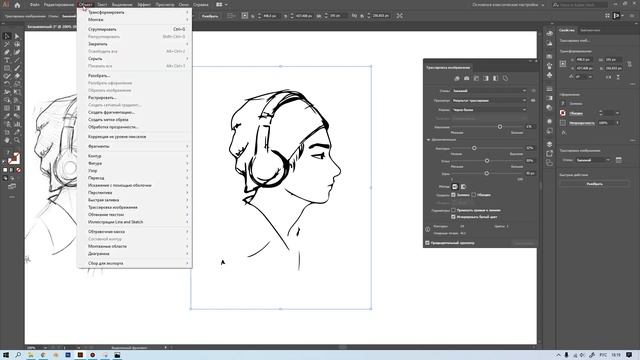Click Разобрать button in Quick Actions
The height and width of the screenshot is (360, 640).
594,184
